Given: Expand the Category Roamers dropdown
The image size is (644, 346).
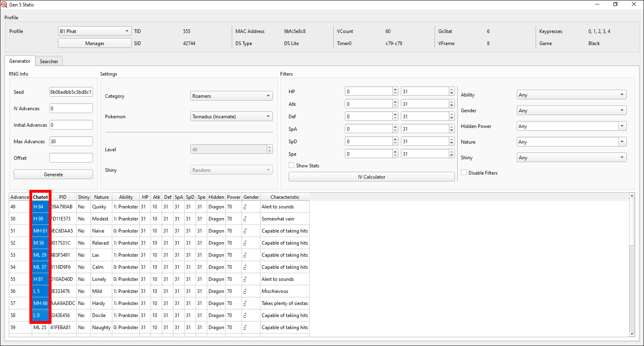Looking at the screenshot, I should 231,96.
